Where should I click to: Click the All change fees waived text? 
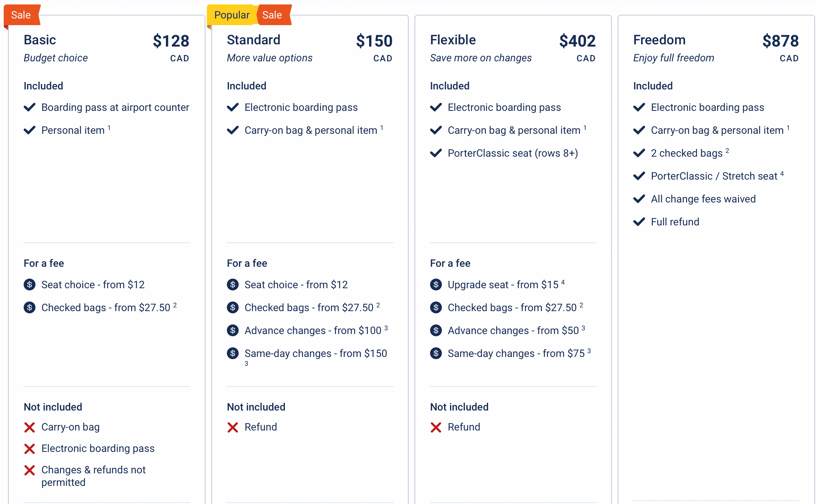coord(703,199)
